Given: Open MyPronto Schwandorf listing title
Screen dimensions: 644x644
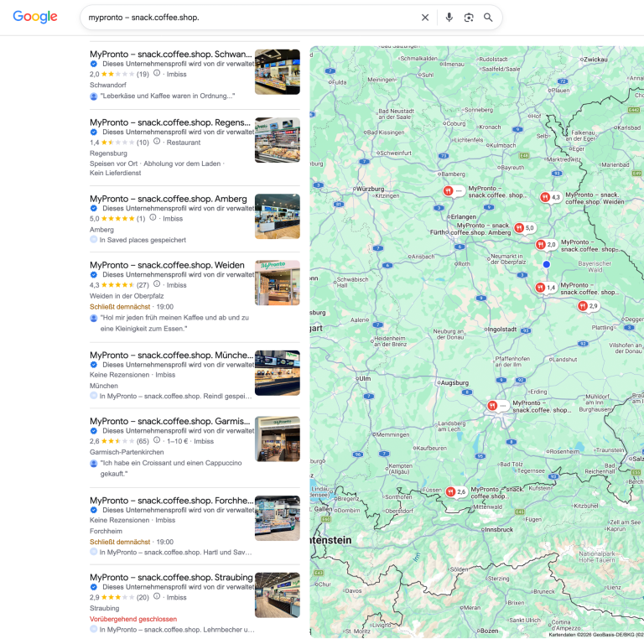Looking at the screenshot, I should point(171,55).
